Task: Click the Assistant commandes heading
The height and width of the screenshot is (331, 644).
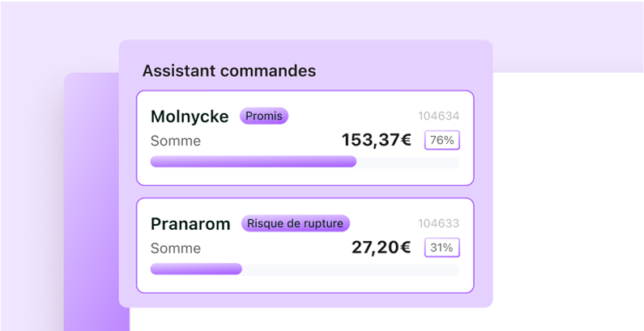Action: point(228,70)
